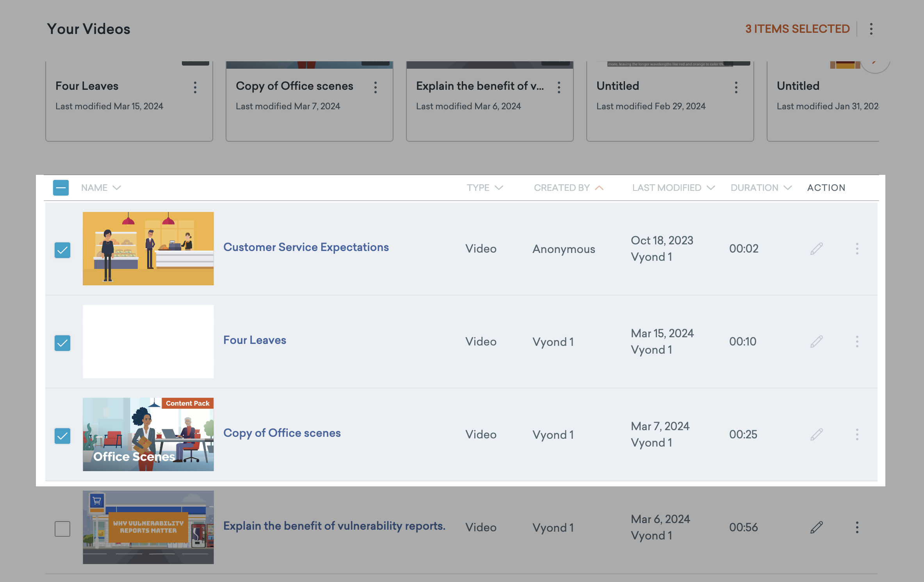
Task: Open row actions for Customer Service Expectations
Action: pyautogui.click(x=857, y=249)
